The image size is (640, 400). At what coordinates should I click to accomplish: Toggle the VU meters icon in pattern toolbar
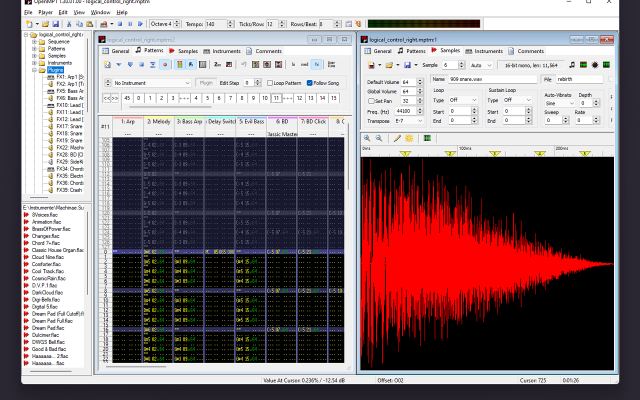coord(179,64)
